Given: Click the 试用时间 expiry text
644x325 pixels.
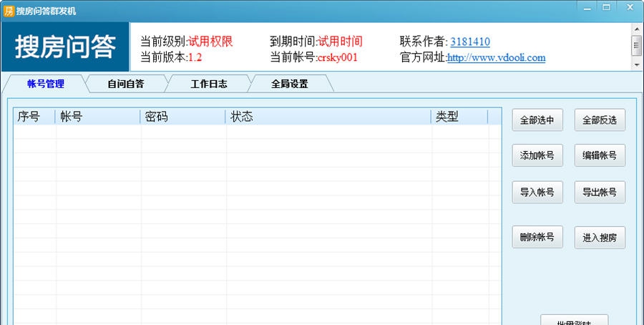Looking at the screenshot, I should click(341, 42).
